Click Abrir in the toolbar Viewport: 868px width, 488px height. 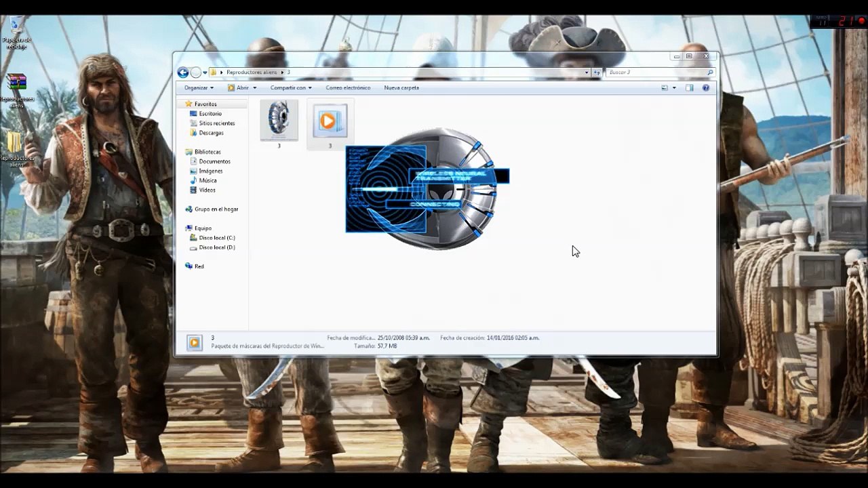coord(238,87)
